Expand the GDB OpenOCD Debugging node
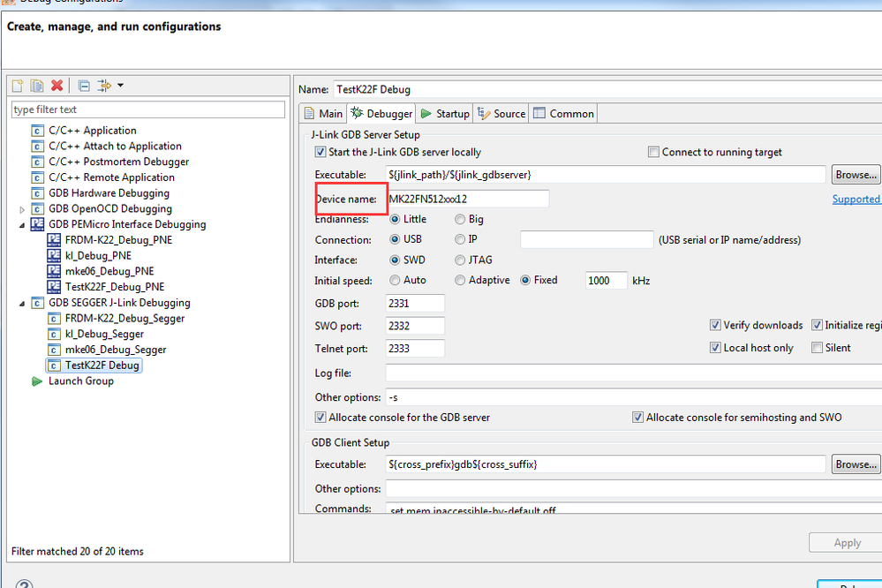Viewport: 882px width, 588px height. coord(22,209)
